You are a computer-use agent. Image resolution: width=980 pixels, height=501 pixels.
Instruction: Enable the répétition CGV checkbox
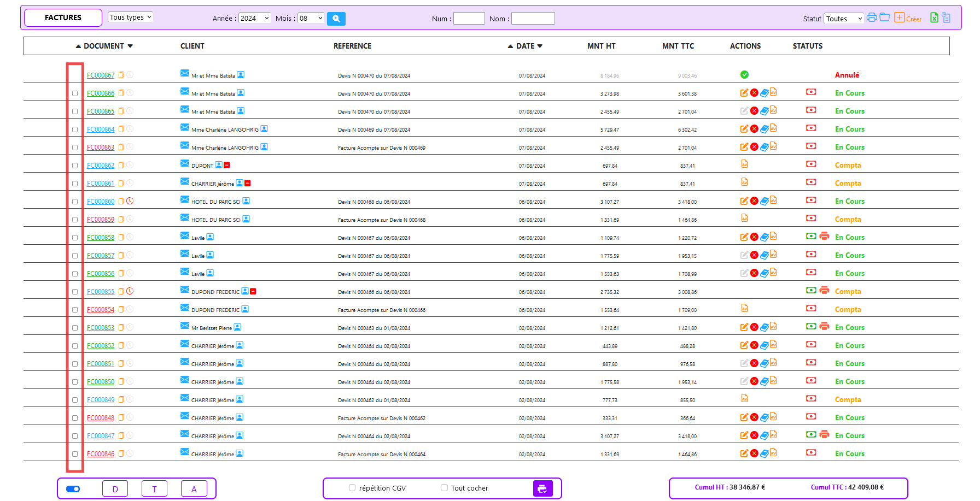click(352, 488)
